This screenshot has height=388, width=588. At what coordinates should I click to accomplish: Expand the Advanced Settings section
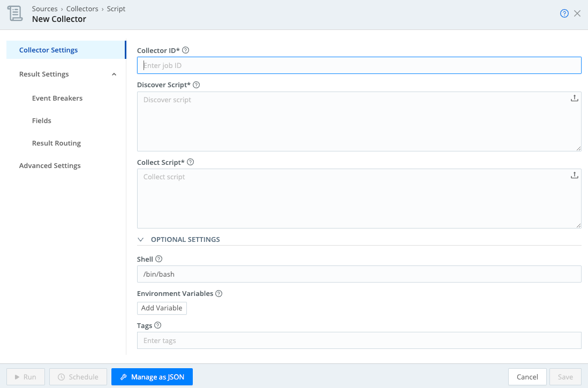pos(50,165)
